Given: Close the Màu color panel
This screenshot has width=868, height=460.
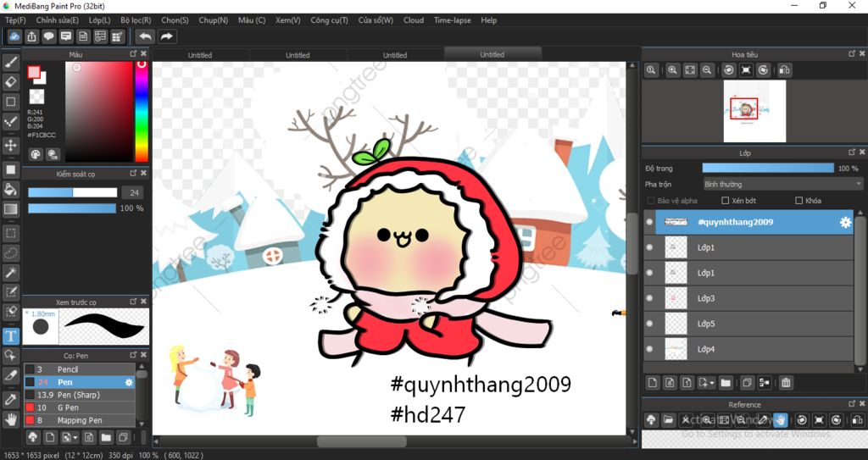Looking at the screenshot, I should [x=144, y=53].
